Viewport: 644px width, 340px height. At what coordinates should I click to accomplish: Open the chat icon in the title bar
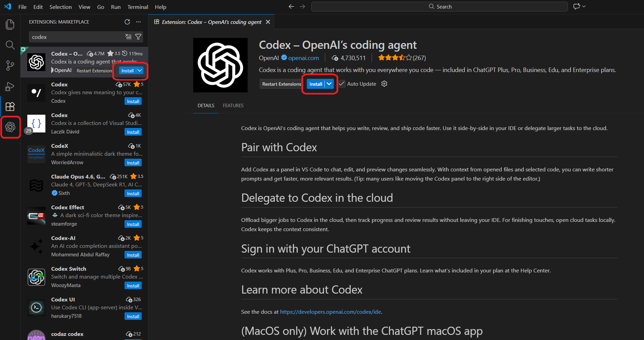(x=576, y=6)
